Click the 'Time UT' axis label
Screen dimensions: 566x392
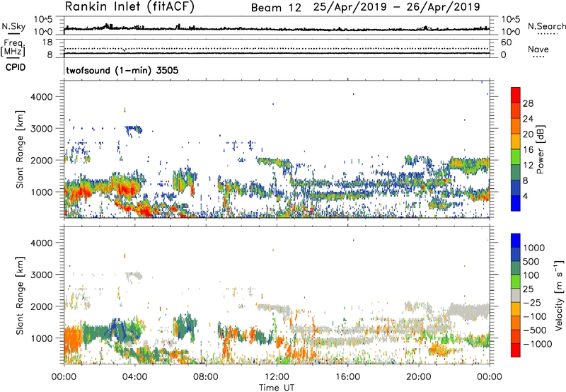(x=277, y=388)
